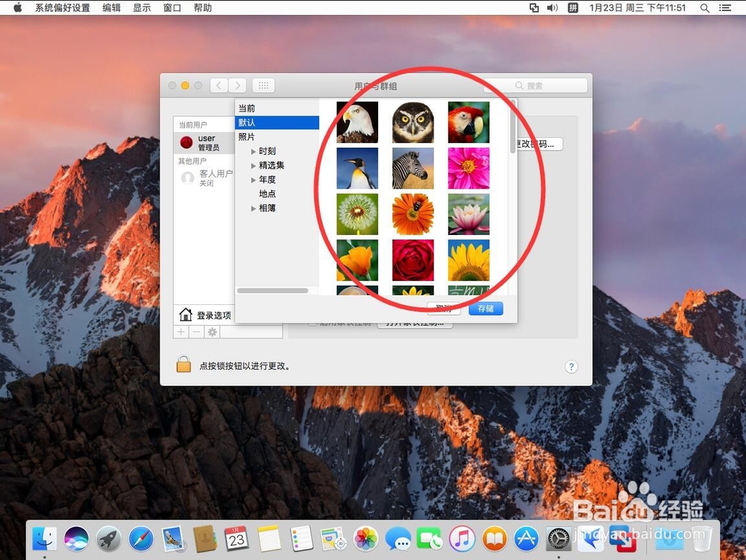Open Launchpad rocket icon in Dock
Viewport: 746px width, 560px height.
(x=108, y=538)
